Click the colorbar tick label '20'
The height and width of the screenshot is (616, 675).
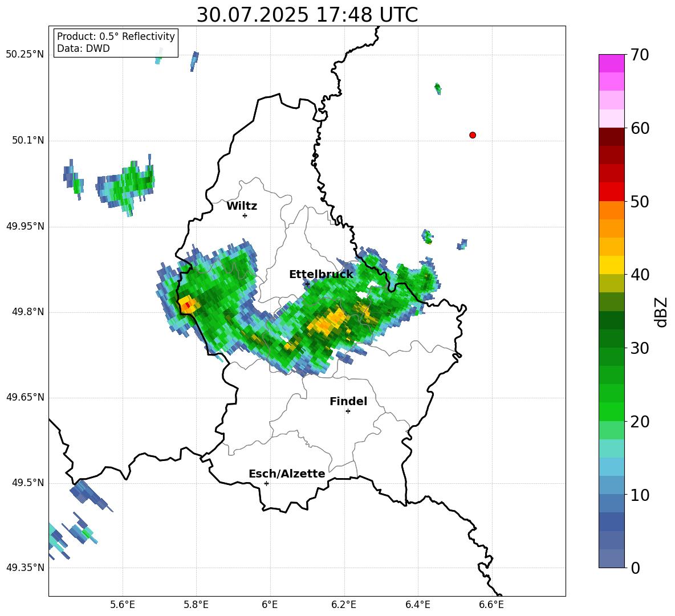click(640, 422)
